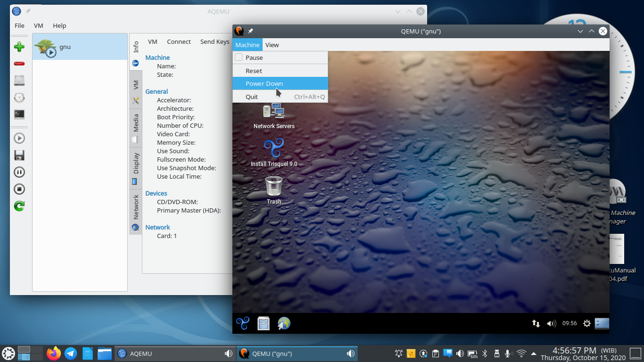
Task: Open the Machine menu in QEMU window
Action: pyautogui.click(x=248, y=45)
